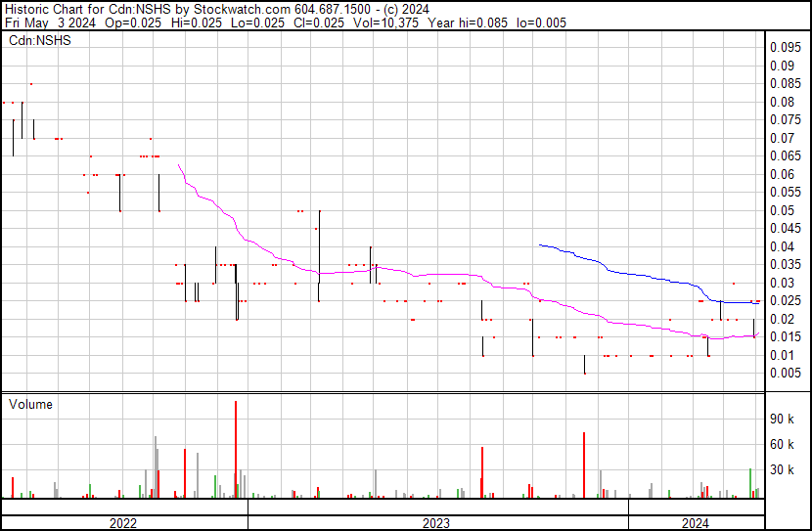Click the 0.01 price axis value
The width and height of the screenshot is (812, 531).
(x=782, y=356)
